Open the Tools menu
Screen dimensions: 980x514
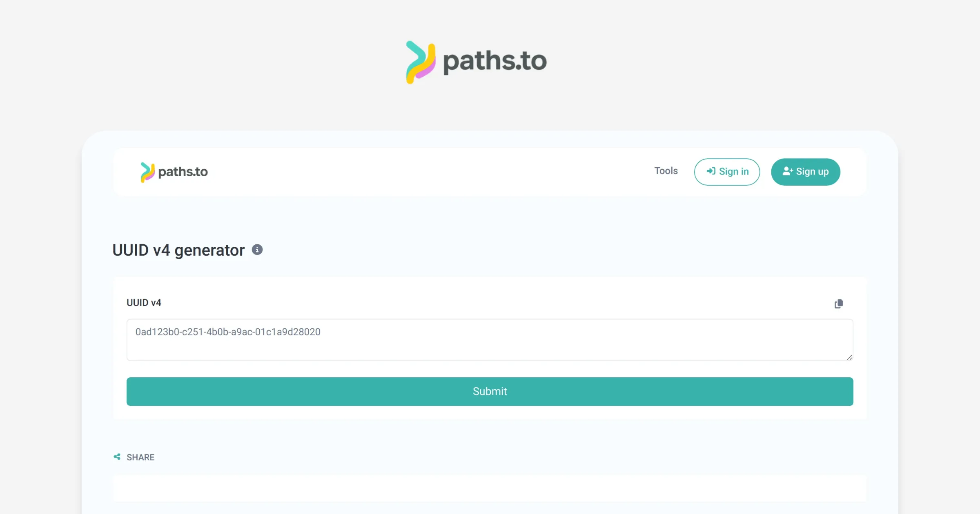point(666,171)
